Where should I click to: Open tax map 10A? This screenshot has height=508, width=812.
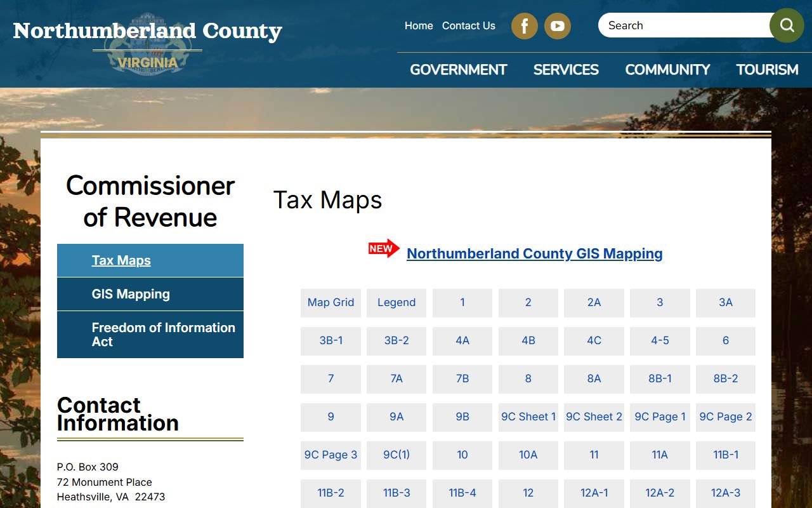(x=528, y=455)
